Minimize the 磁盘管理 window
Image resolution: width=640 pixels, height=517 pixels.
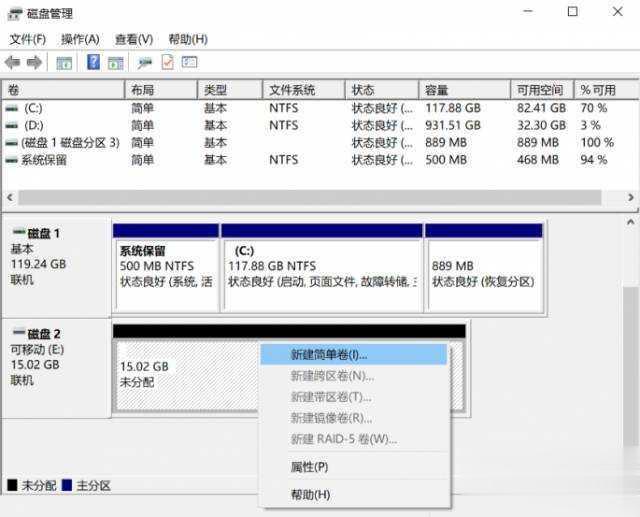pos(528,11)
